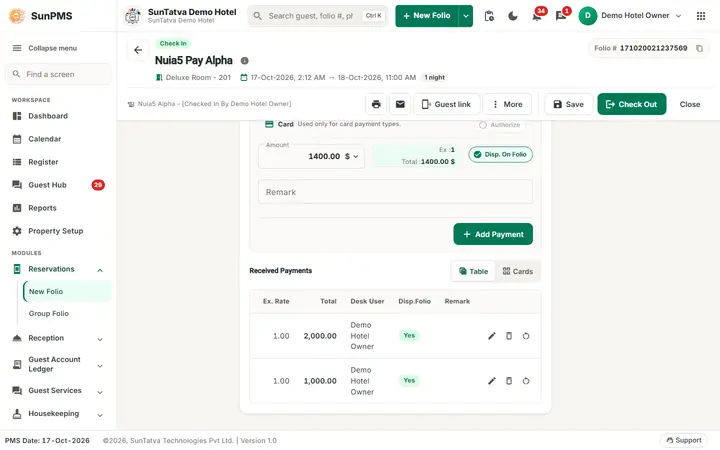Click the Close button
Viewport: 720px width, 450px height.
click(x=690, y=104)
